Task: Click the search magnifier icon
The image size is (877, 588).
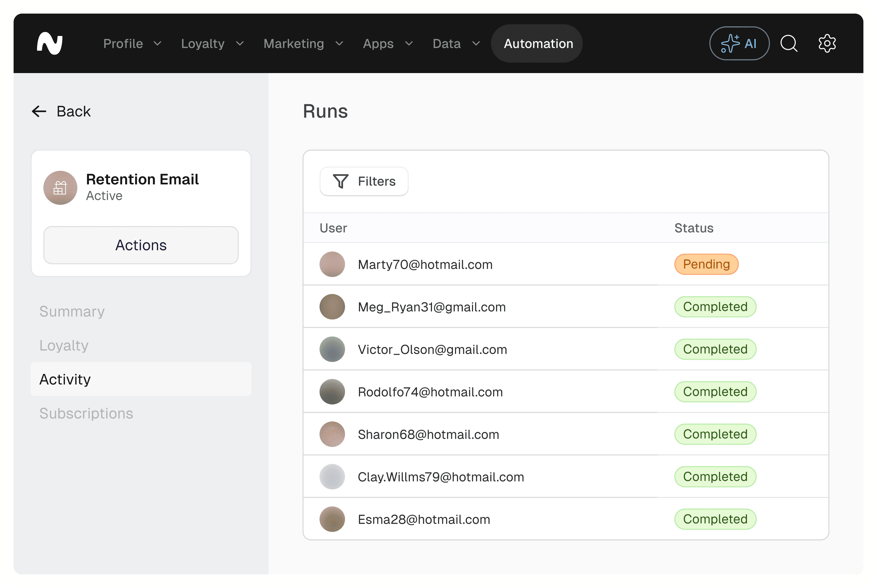Action: click(789, 44)
